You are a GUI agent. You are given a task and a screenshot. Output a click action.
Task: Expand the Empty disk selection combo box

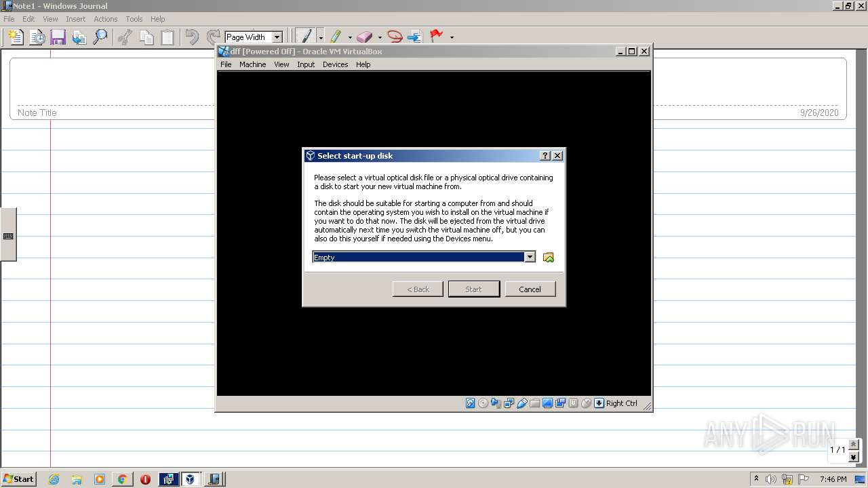530,257
